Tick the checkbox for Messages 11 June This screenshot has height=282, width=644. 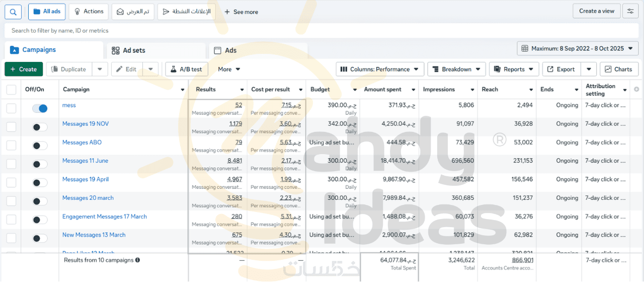tap(11, 164)
